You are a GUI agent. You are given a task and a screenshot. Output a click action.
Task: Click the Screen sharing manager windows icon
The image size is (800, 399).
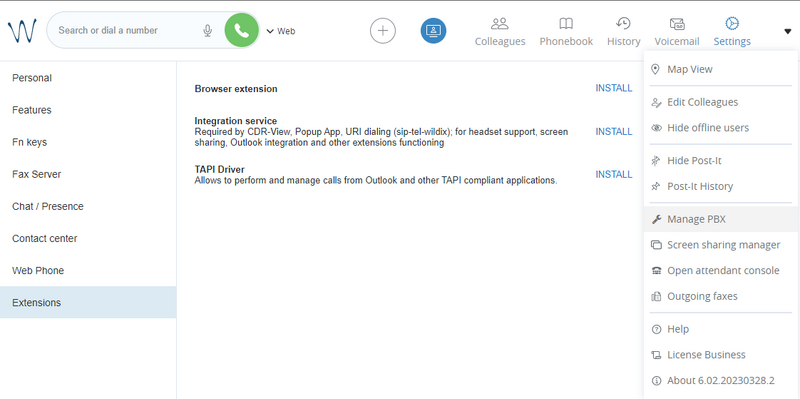[657, 245]
